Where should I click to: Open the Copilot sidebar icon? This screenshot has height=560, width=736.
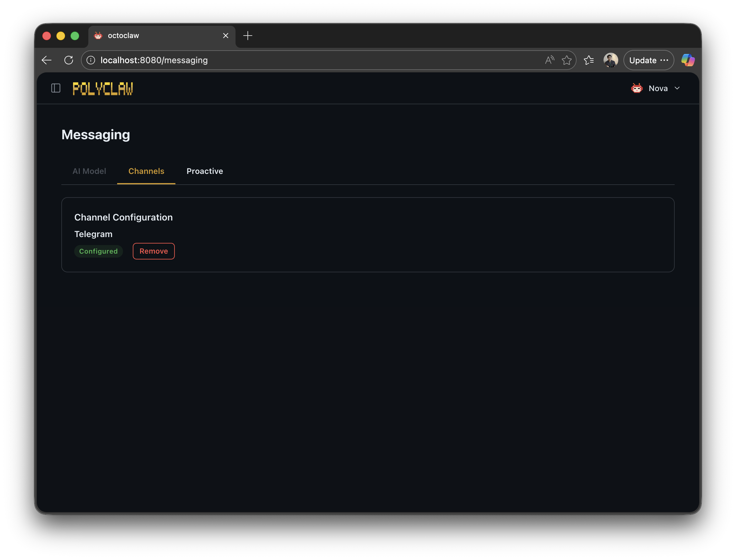click(688, 60)
